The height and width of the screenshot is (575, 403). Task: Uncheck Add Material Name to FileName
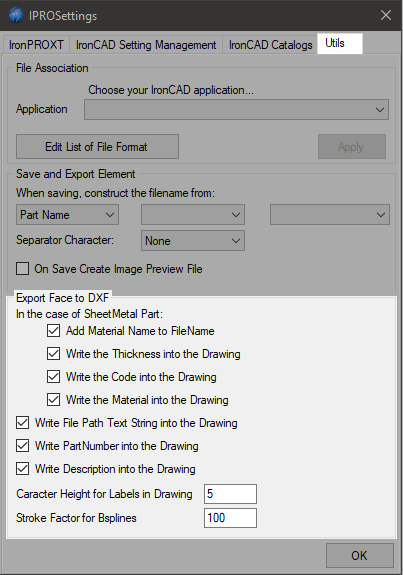(x=54, y=331)
